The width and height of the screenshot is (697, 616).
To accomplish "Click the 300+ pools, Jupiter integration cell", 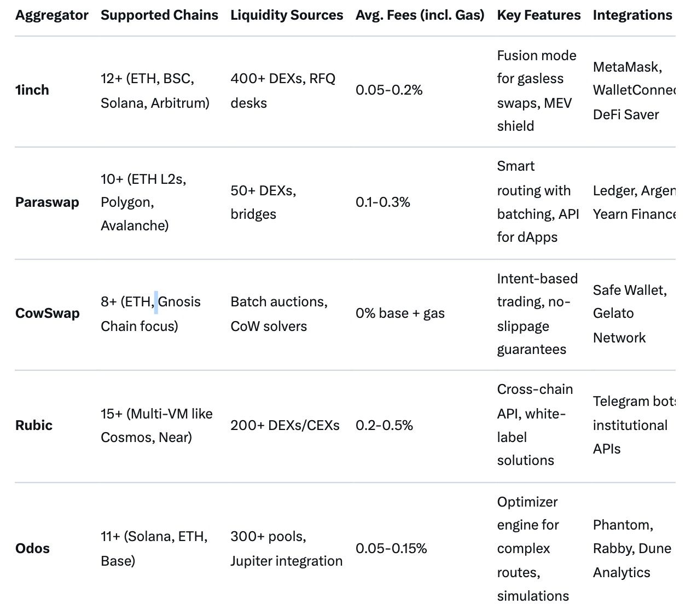I will [286, 549].
